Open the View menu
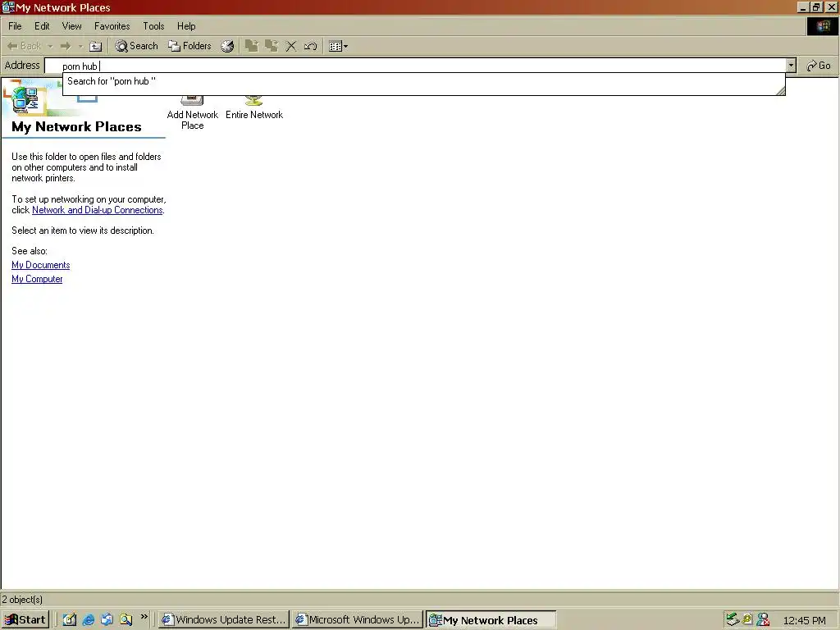 (x=72, y=25)
